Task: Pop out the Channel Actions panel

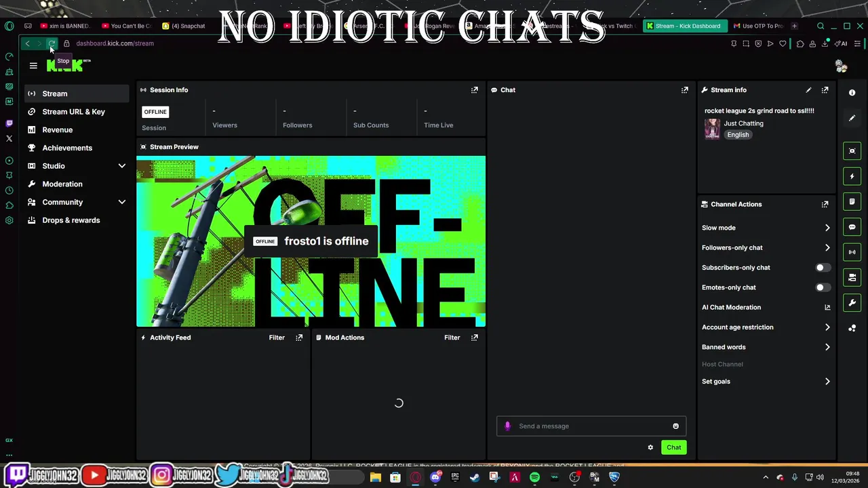Action: pos(825,204)
